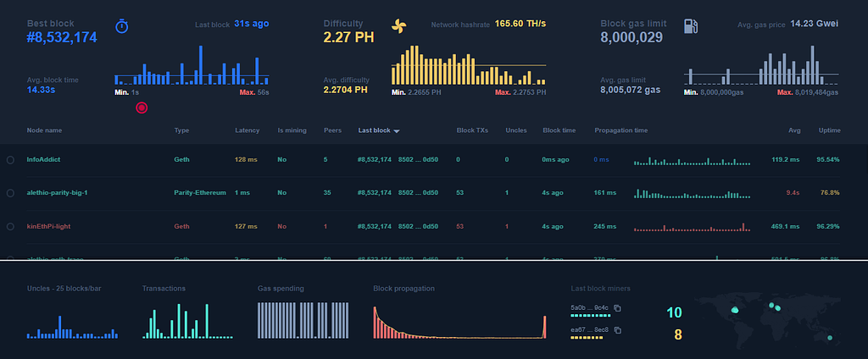Pin the kinEthPi-light node
The width and height of the screenshot is (868, 359).
tap(10, 226)
